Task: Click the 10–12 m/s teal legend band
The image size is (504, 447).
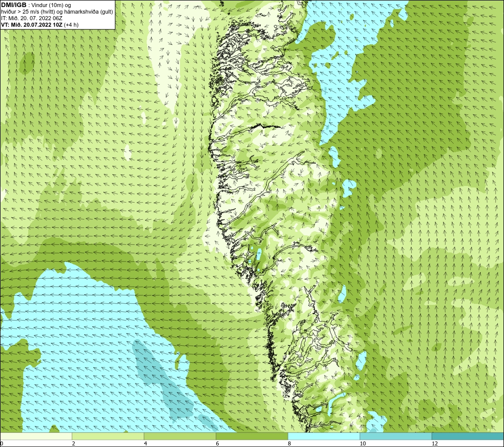Action: pos(396,436)
